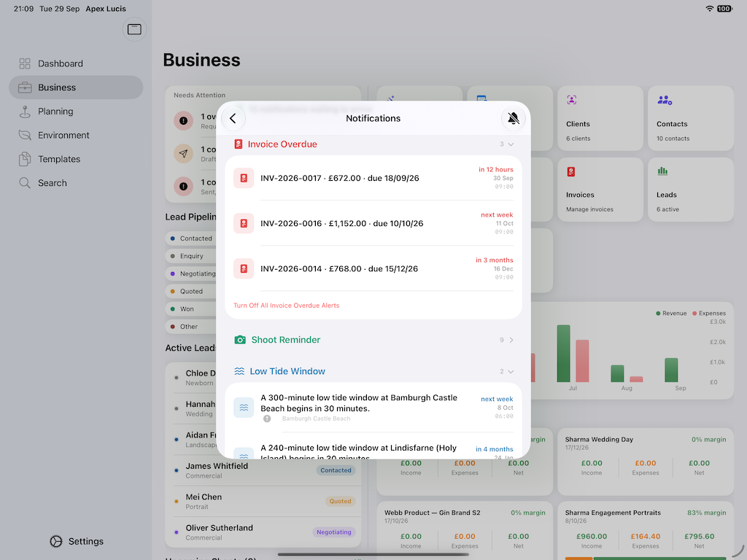Open Templates in the sidebar
747x560 pixels.
pyautogui.click(x=76, y=159)
